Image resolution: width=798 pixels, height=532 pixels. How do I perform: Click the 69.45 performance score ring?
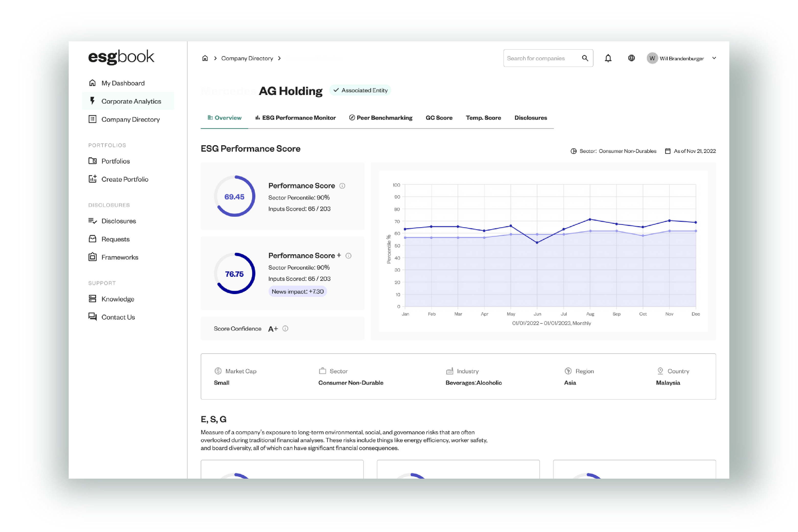tap(234, 196)
